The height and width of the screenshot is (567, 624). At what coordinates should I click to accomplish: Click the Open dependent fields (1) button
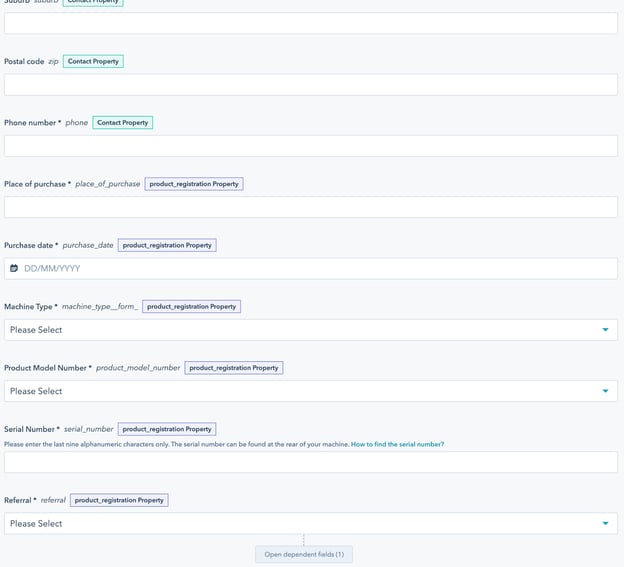(304, 554)
